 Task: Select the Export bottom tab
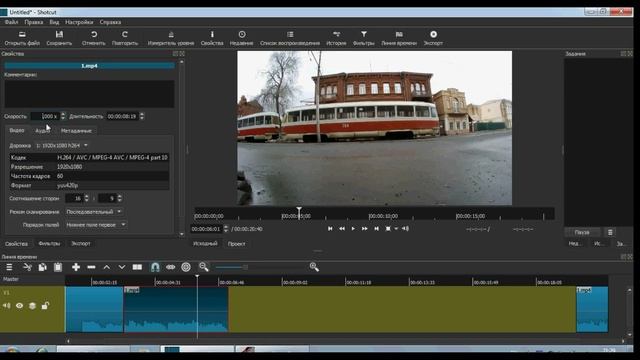click(81, 243)
